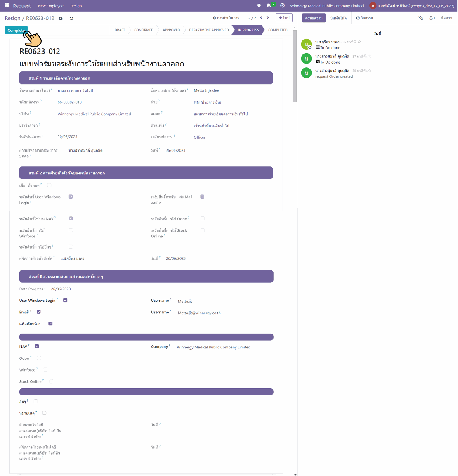Screen dimensions: 458x476
Task: Go to the next record arrow
Action: [268, 18]
